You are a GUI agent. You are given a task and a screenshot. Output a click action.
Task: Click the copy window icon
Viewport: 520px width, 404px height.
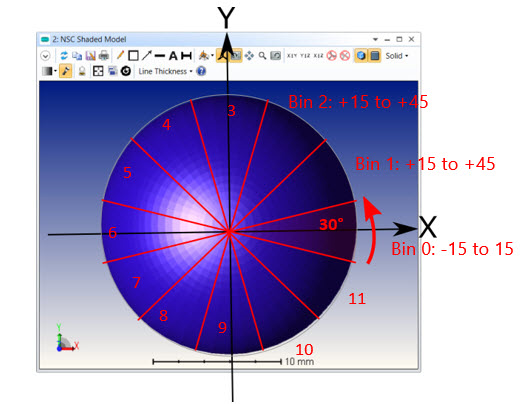77,55
